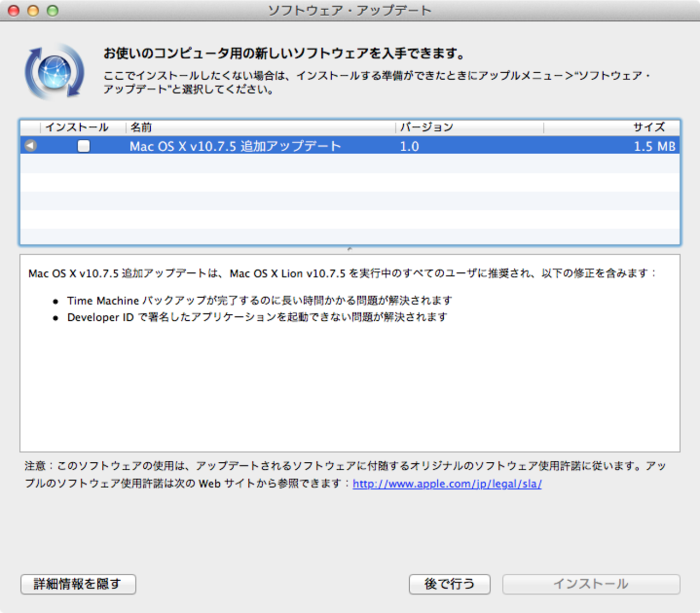Image resolution: width=700 pixels, height=613 pixels.
Task: Click the restart-required arrow icon in update row
Action: click(x=31, y=145)
